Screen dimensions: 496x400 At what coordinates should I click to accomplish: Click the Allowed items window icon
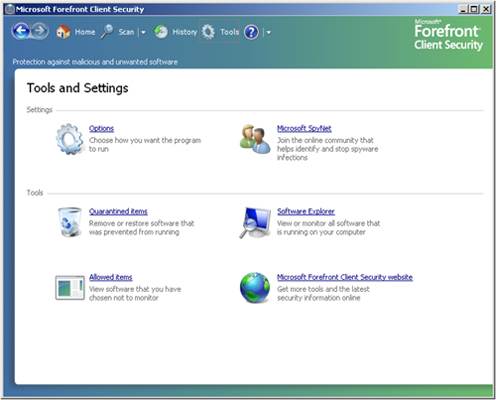pos(70,288)
